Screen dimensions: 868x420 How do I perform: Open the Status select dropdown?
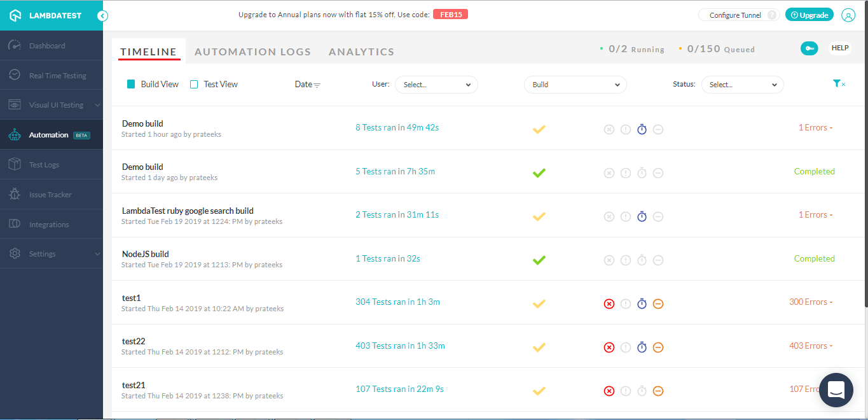742,85
